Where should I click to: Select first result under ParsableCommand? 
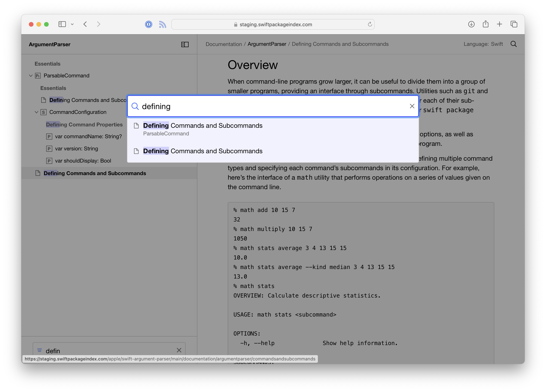[x=202, y=129]
